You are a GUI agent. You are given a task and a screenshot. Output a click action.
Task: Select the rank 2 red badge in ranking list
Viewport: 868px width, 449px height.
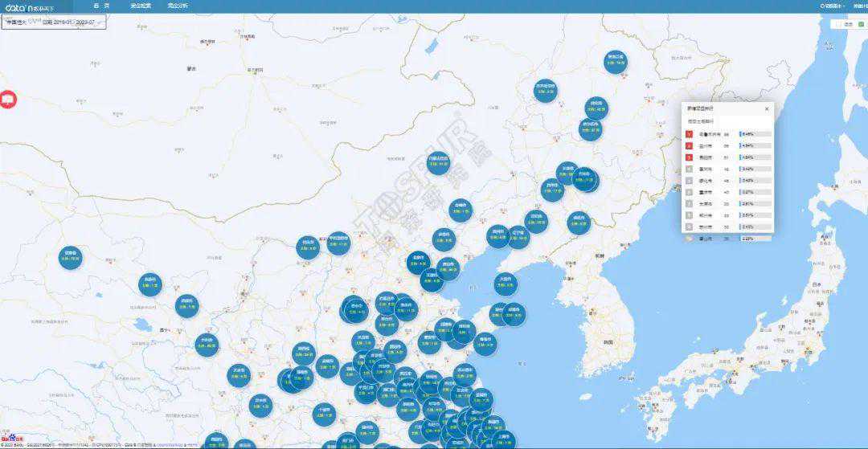click(689, 145)
